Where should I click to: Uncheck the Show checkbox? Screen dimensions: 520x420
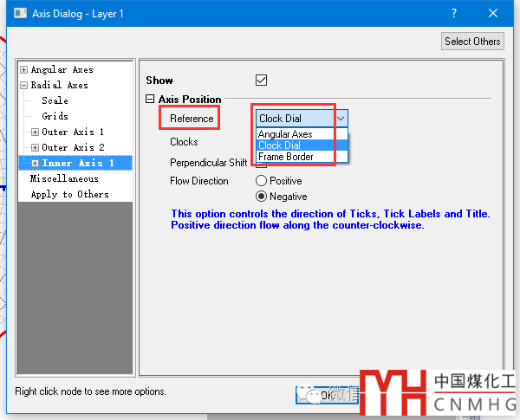coord(262,81)
